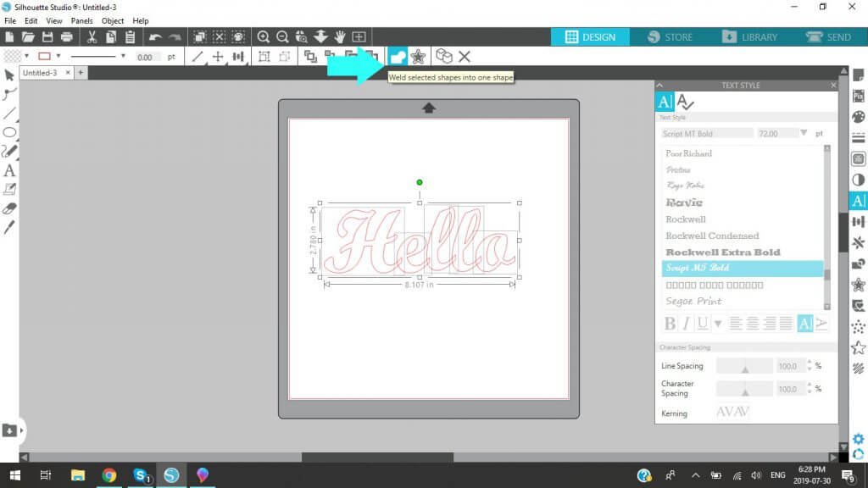Click the Group objects icon in toolbar
Viewport: 868px width, 488px height.
[264, 57]
